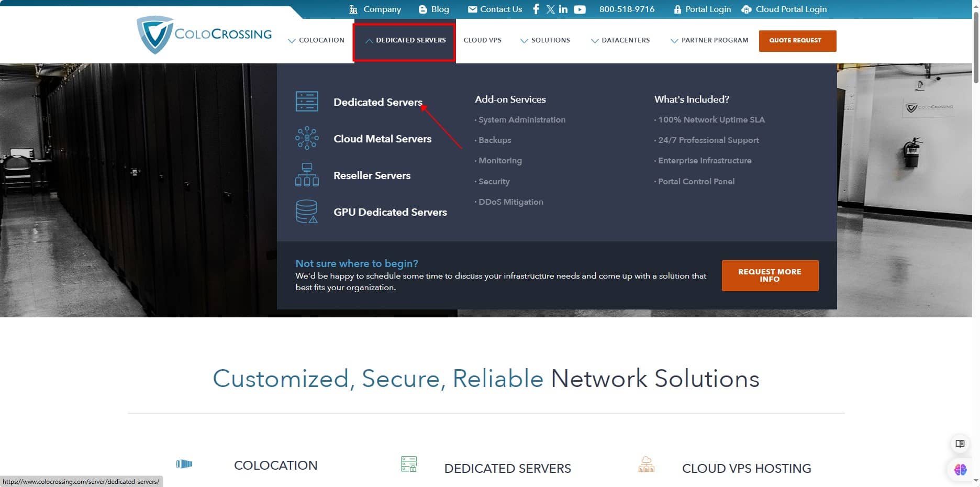Click the QUOTE REQUEST button
This screenshot has height=487, width=980.
[x=797, y=41]
